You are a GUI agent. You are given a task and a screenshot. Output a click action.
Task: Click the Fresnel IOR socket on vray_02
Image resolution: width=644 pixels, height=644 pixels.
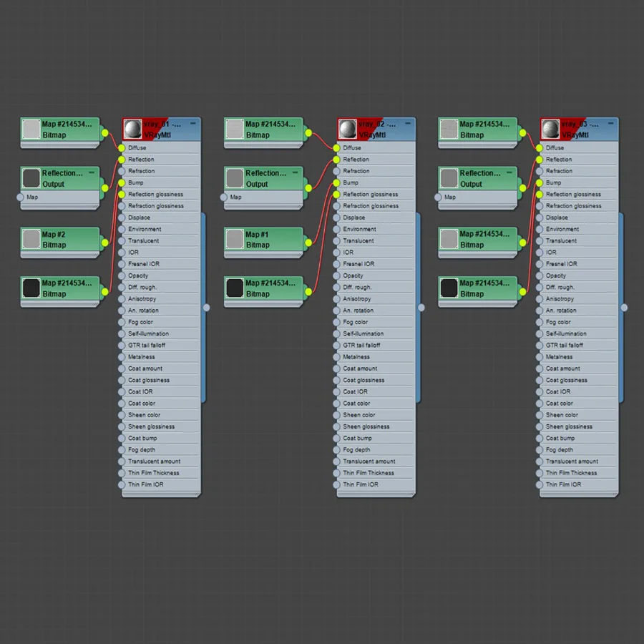coord(336,264)
